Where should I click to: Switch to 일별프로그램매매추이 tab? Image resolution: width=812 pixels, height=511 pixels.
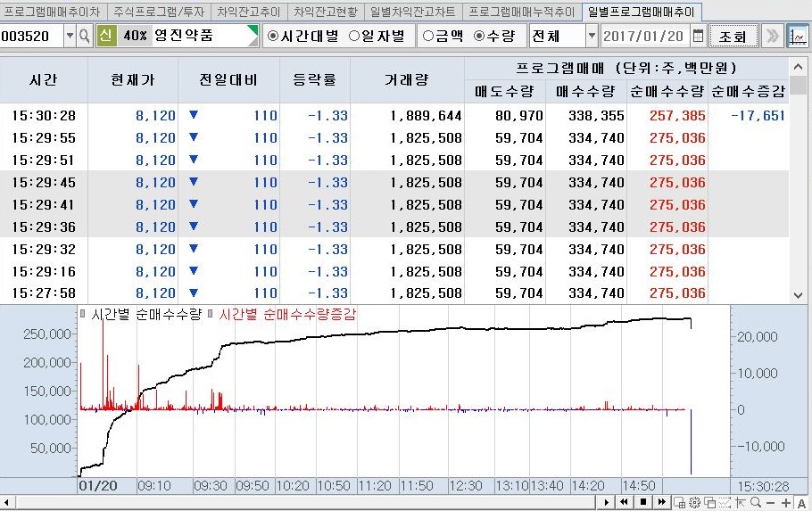(x=641, y=12)
